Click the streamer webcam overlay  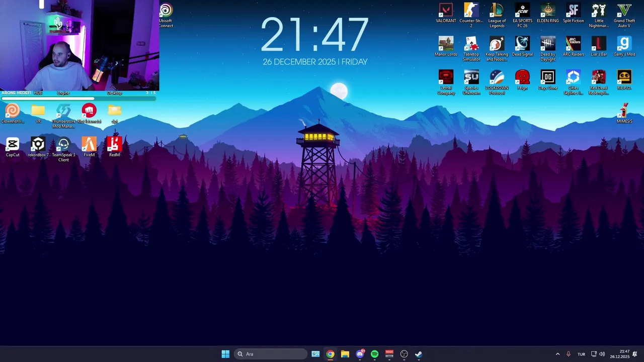coord(79,45)
